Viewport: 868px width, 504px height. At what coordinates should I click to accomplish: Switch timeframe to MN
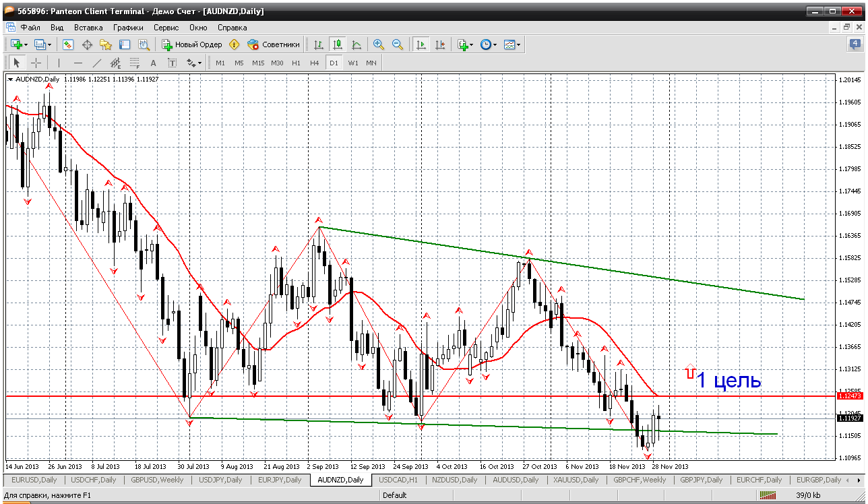click(x=371, y=63)
